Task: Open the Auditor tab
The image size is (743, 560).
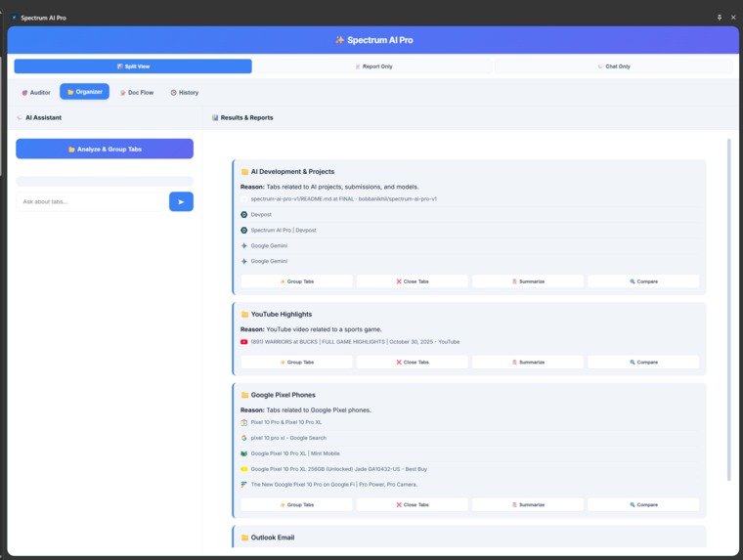Action: pyautogui.click(x=36, y=93)
